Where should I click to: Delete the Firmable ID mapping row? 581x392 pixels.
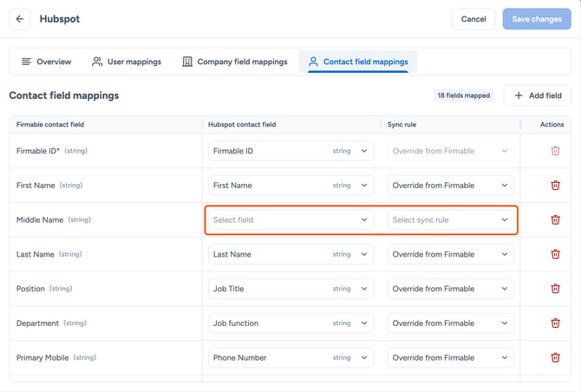click(x=555, y=151)
